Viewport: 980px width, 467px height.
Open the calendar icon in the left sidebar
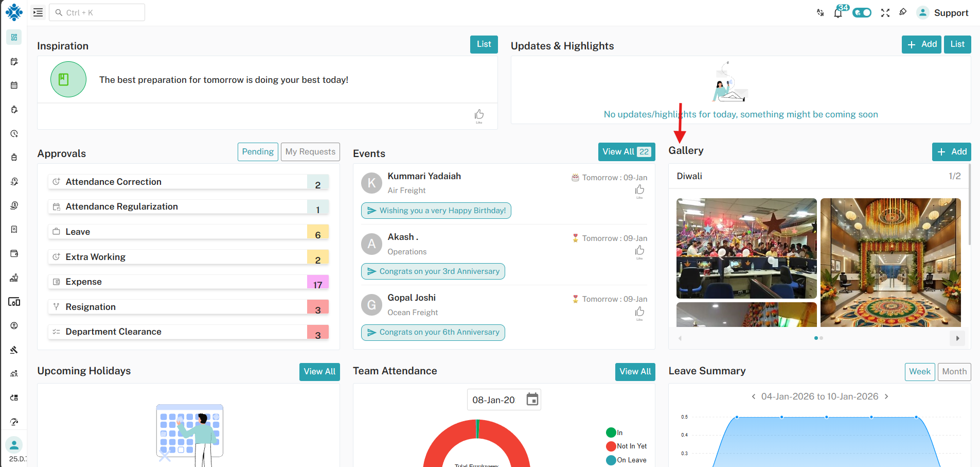click(x=13, y=85)
